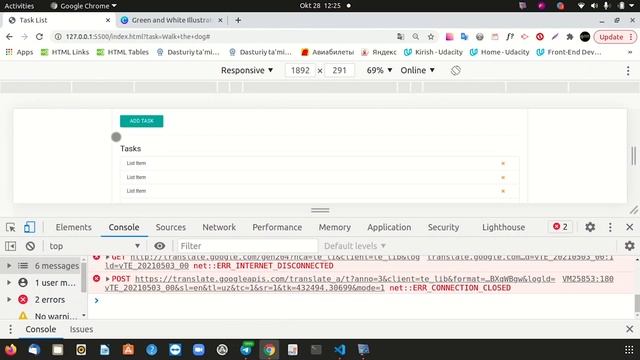
Task: Close the bottom console drawer
Action: point(629,329)
